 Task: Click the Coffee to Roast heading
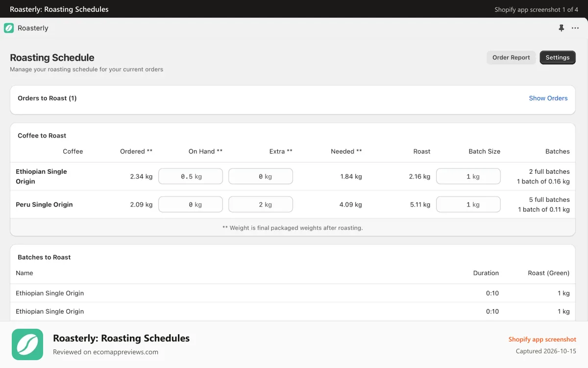click(x=42, y=135)
